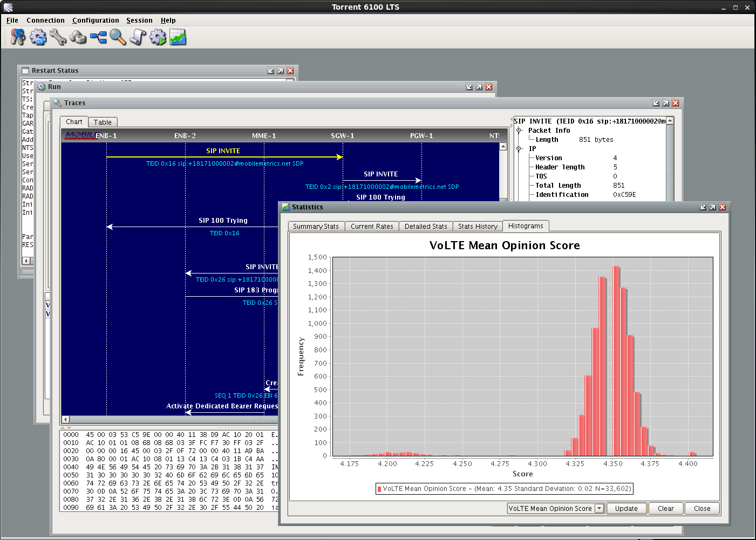This screenshot has width=756, height=540.
Task: Open the VoLTE Mean Opinion Score dropdown
Action: coord(599,509)
